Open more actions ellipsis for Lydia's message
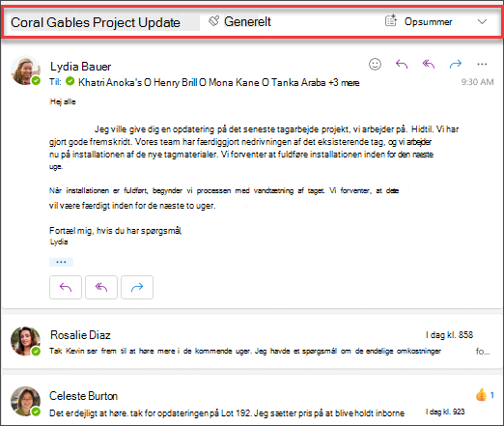Viewport: 504px width, 426px height. [x=482, y=64]
